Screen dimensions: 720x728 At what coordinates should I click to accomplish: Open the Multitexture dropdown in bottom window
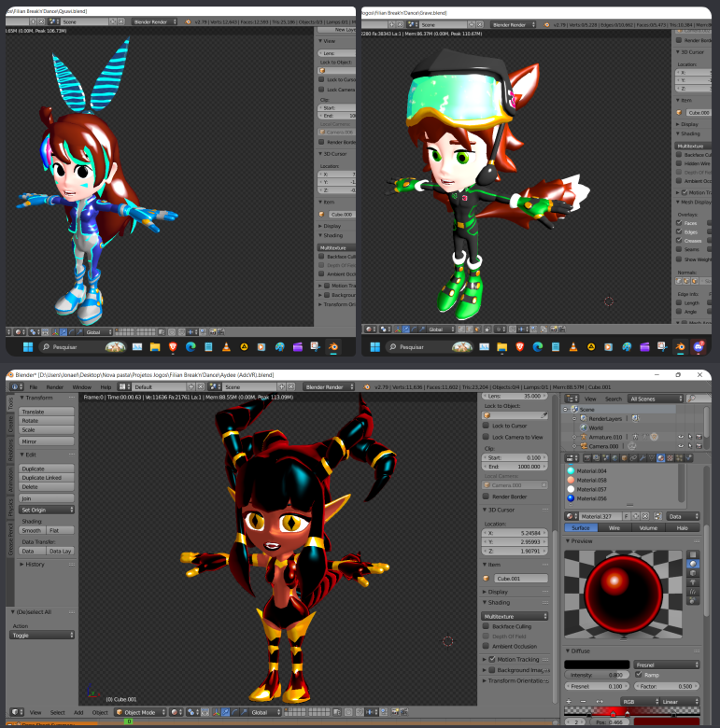click(x=515, y=616)
